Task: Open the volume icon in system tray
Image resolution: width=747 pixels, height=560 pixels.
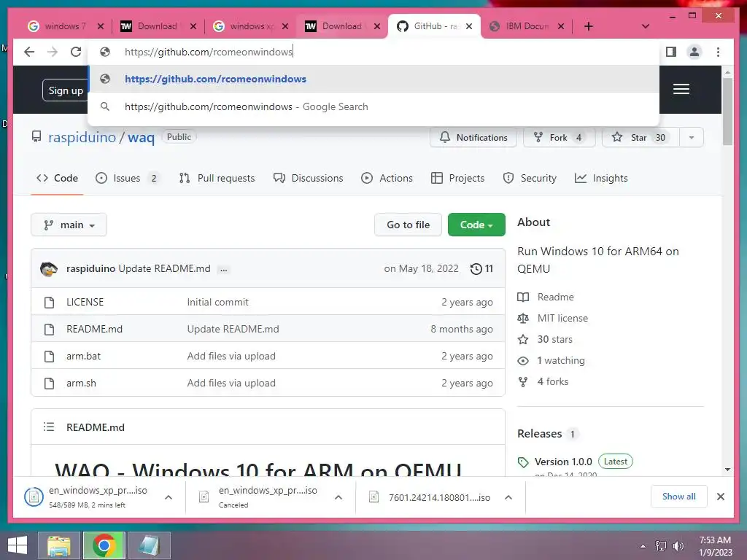Action: [678, 546]
